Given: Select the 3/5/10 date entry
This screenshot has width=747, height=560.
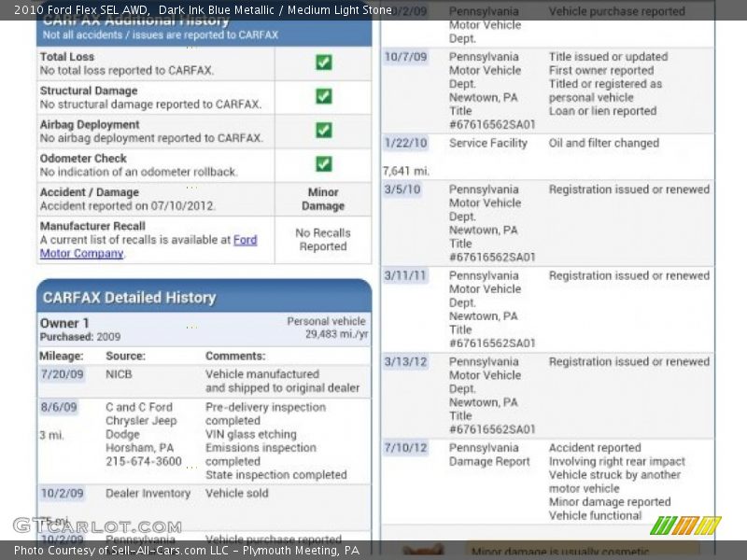Looking at the screenshot, I should tap(402, 189).
